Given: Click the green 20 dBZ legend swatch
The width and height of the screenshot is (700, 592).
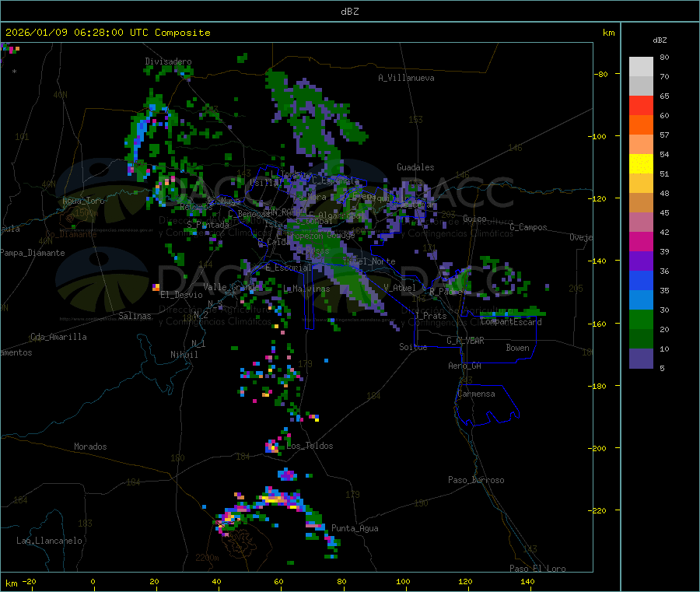Looking at the screenshot, I should pyautogui.click(x=641, y=319).
